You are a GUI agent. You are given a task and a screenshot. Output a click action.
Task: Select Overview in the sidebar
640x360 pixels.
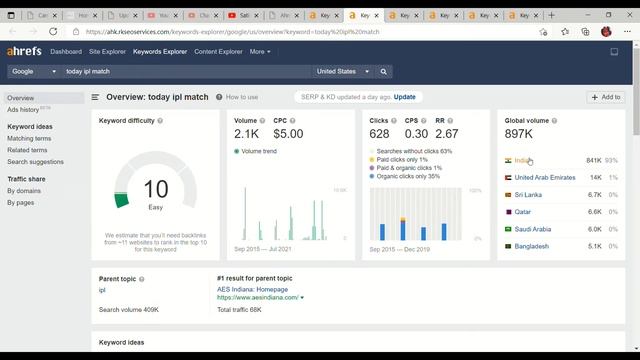click(44, 98)
